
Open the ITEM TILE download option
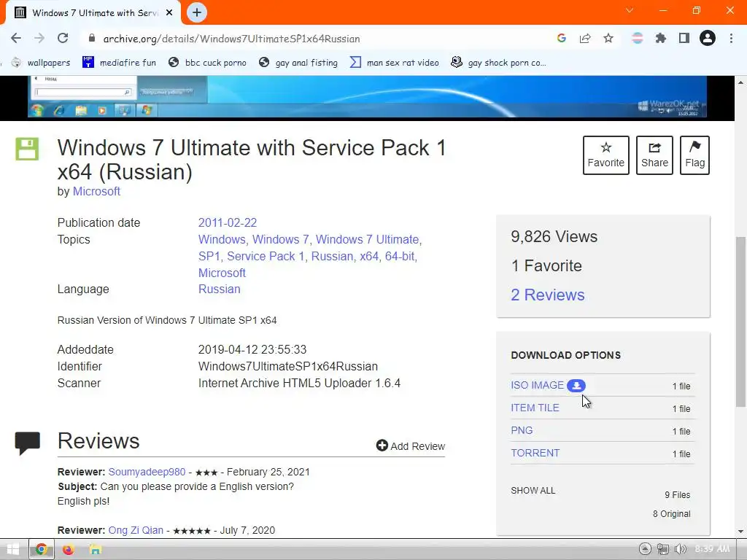point(535,408)
